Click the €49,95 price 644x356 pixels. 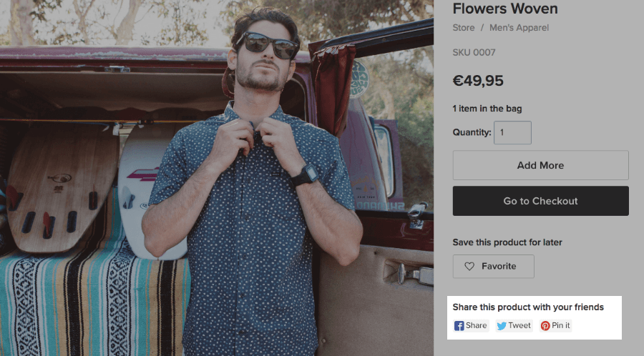pos(478,81)
